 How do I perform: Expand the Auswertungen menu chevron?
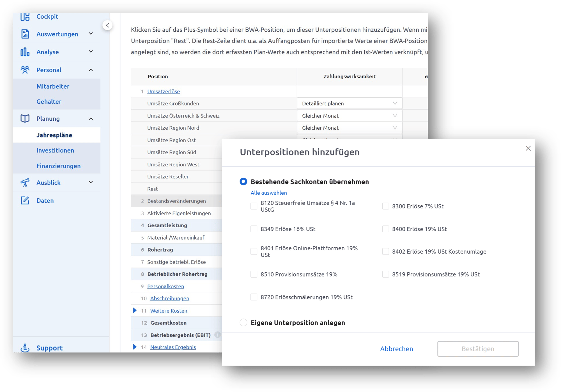coord(91,34)
